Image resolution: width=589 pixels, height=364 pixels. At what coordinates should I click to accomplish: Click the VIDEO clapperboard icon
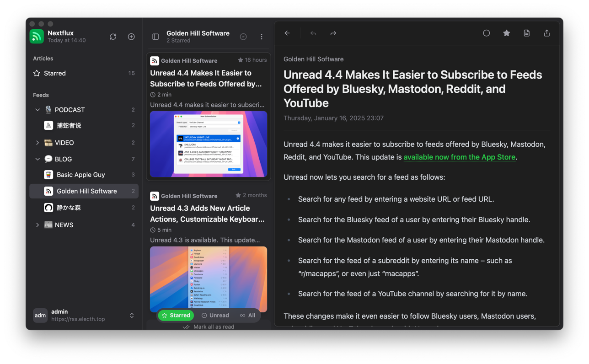(x=48, y=143)
